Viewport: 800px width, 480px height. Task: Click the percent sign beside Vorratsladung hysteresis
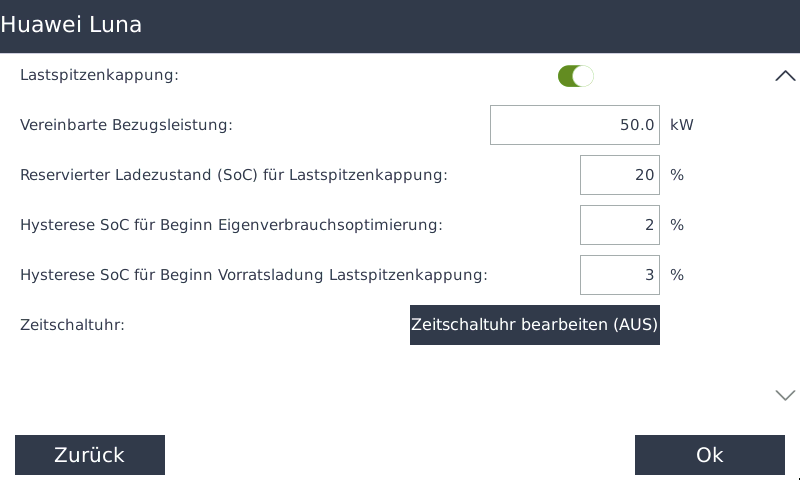(677, 275)
